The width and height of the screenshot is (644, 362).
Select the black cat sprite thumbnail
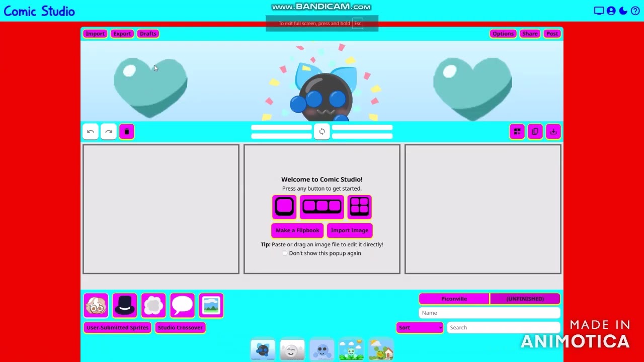click(x=263, y=350)
